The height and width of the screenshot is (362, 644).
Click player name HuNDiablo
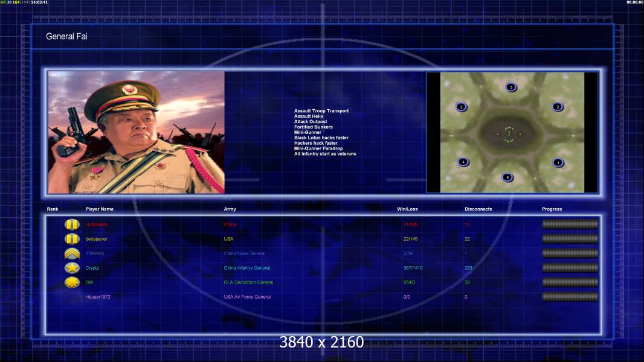[97, 224]
